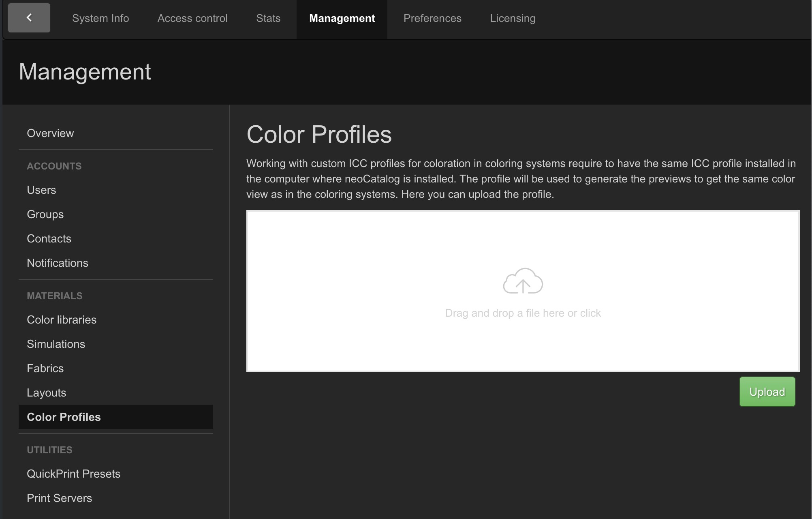This screenshot has height=519, width=812.
Task: Select the Management tab
Action: tap(342, 18)
